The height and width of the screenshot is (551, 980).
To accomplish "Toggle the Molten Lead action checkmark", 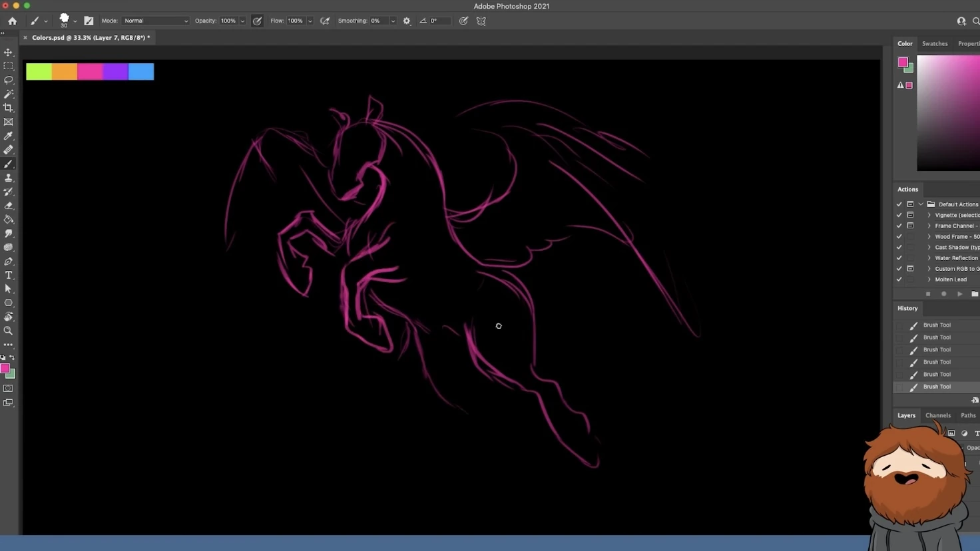I will [x=899, y=279].
